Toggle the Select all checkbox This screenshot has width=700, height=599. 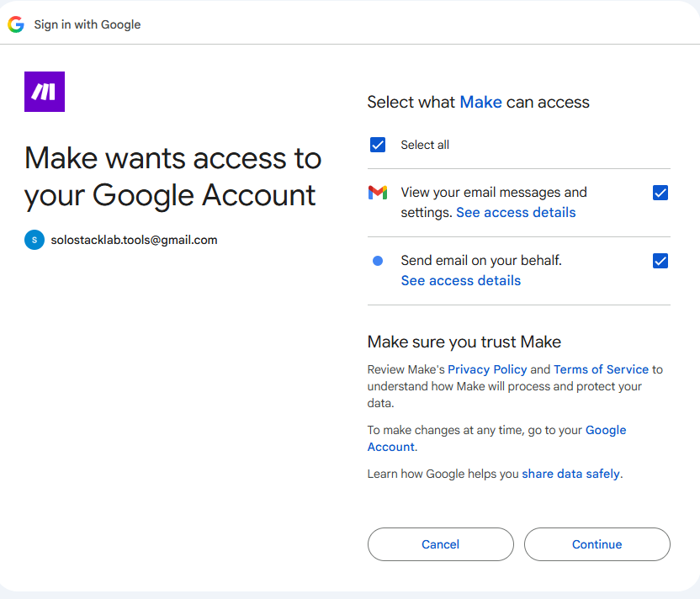(x=378, y=145)
